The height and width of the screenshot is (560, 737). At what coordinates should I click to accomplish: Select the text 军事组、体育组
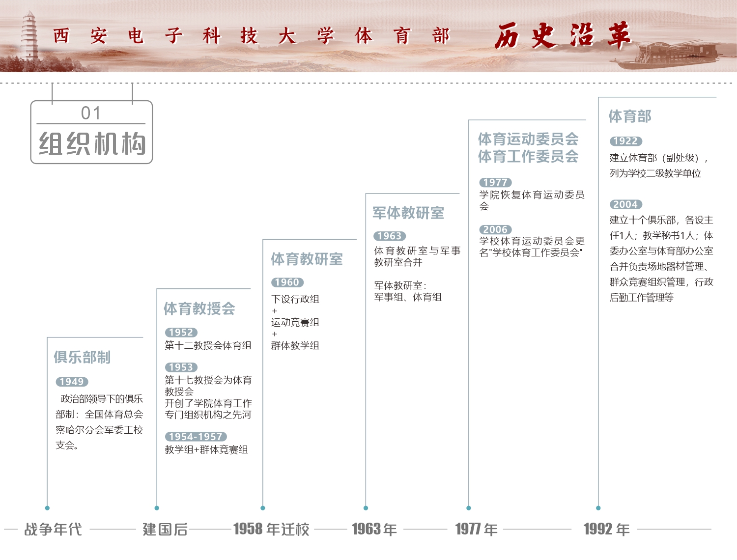point(408,297)
